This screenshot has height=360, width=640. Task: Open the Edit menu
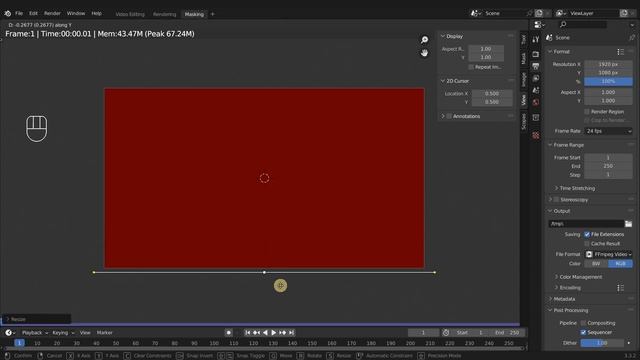coord(33,13)
